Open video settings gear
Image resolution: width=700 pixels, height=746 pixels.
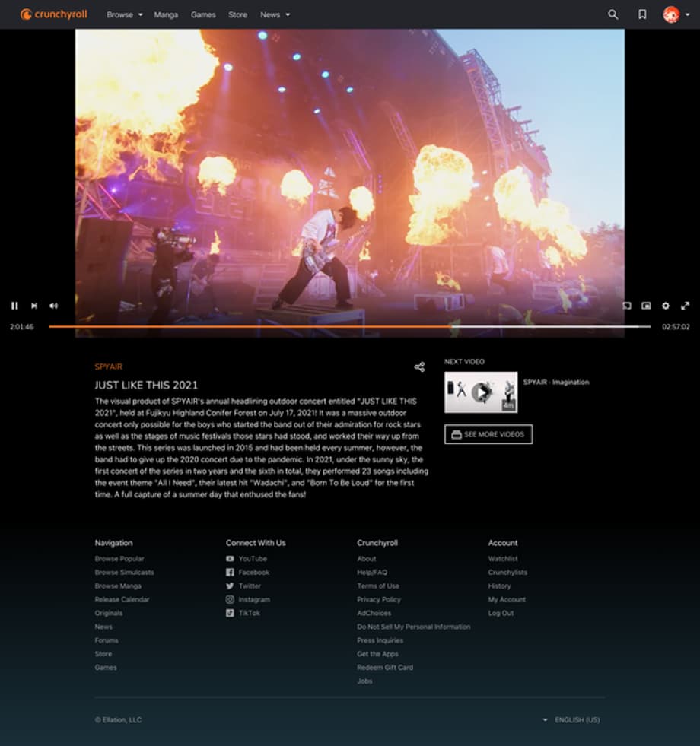(x=666, y=306)
